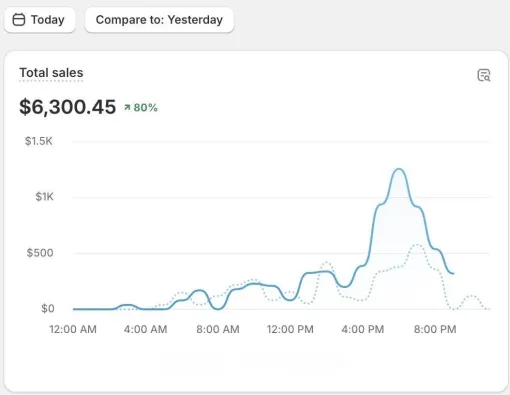Click the green up-arrow trend icon
Viewport: 510px width, 395px height.
(x=127, y=107)
